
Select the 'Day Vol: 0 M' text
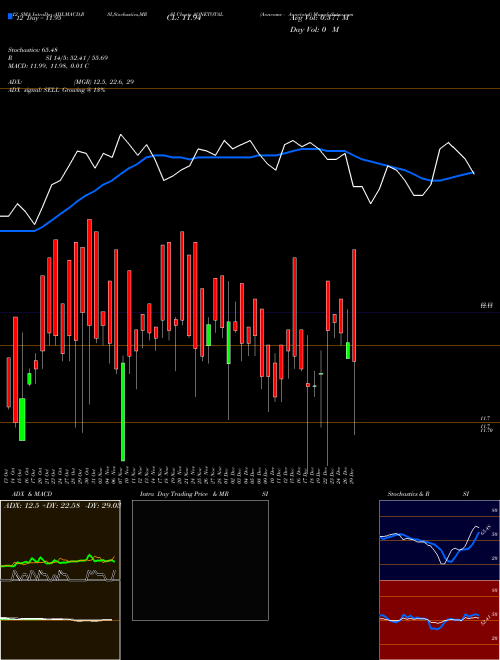point(314,30)
